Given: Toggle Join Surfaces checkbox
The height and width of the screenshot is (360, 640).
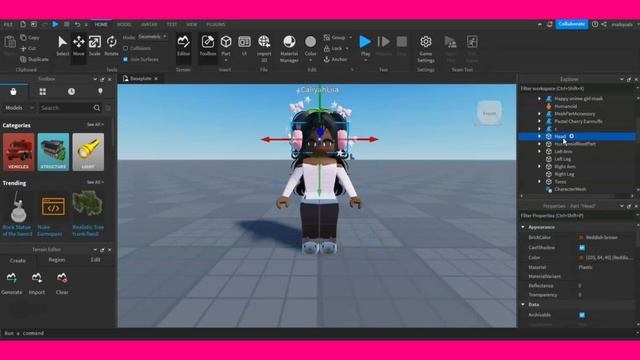Looking at the screenshot, I should [x=125, y=60].
